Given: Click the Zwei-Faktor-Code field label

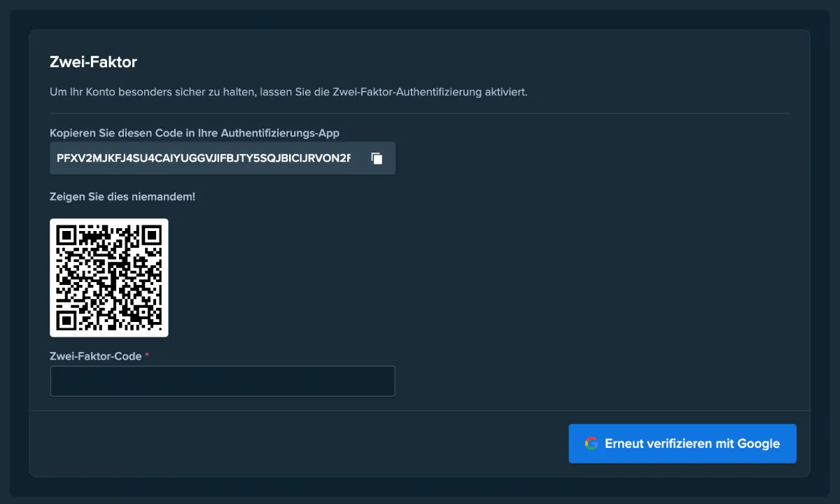Looking at the screenshot, I should tap(95, 356).
